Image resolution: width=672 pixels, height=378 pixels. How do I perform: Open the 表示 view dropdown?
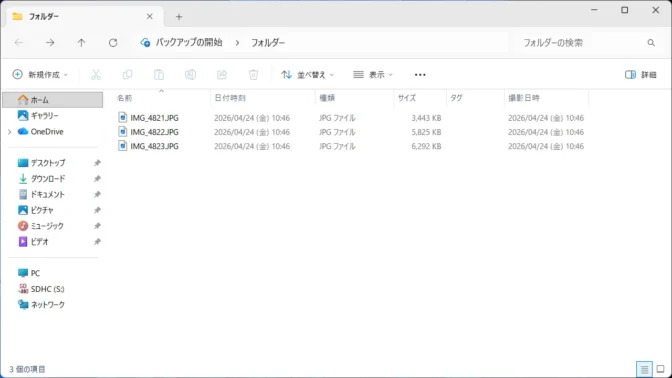point(372,75)
